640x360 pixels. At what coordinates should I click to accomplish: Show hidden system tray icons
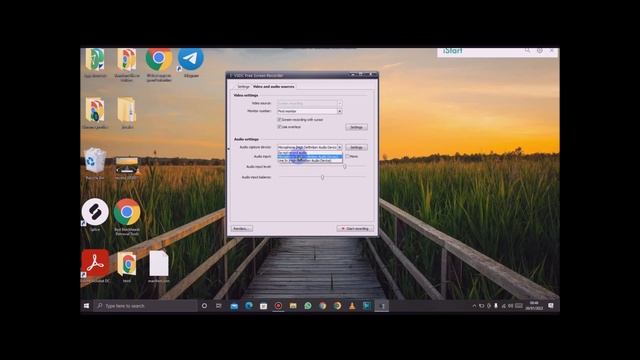tap(474, 306)
